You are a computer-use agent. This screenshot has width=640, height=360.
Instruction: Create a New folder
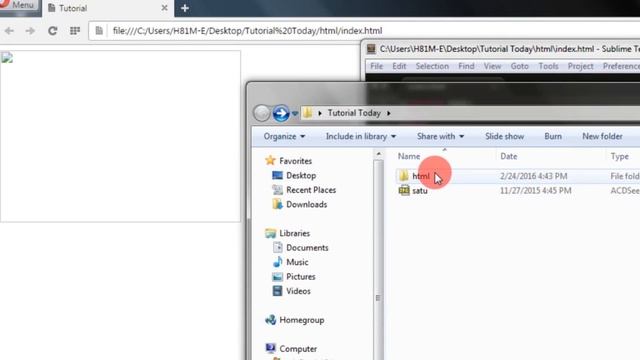[602, 136]
